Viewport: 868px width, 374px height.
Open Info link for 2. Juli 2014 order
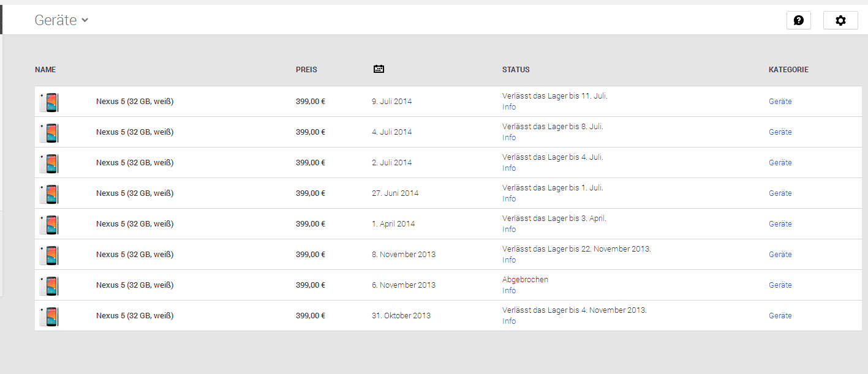509,168
